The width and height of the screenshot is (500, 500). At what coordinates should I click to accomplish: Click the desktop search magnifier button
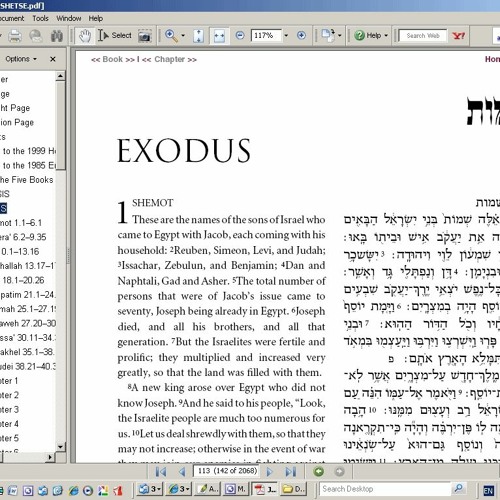point(459,489)
